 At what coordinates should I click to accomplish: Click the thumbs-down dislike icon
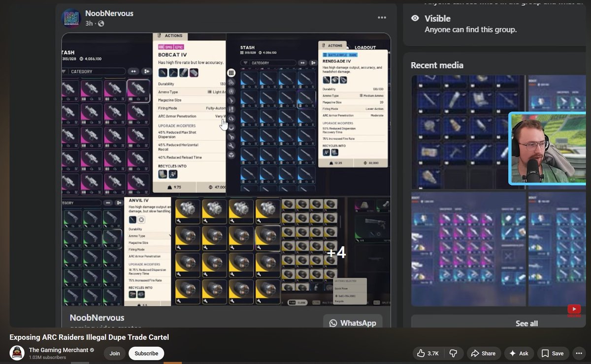click(454, 353)
